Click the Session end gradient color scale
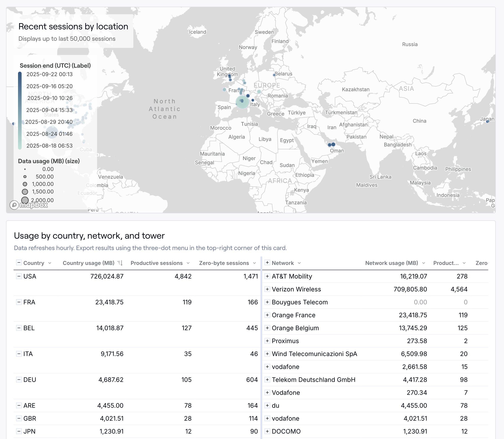 tap(20, 110)
